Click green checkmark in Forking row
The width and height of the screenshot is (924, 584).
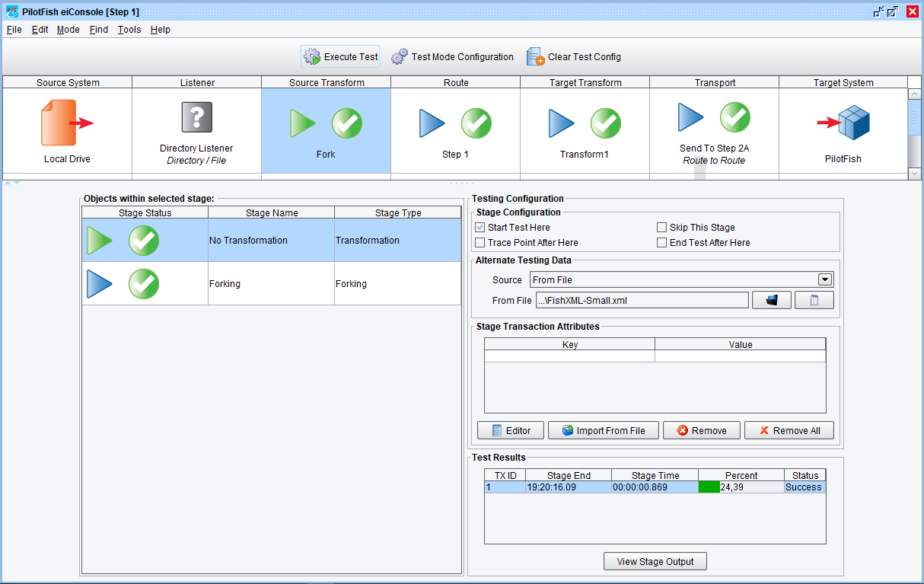point(144,284)
